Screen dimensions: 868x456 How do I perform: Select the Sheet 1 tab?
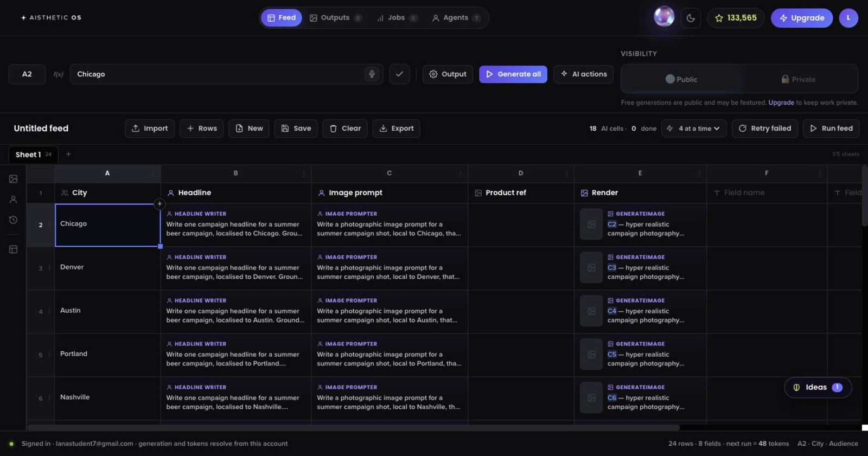[x=33, y=155]
